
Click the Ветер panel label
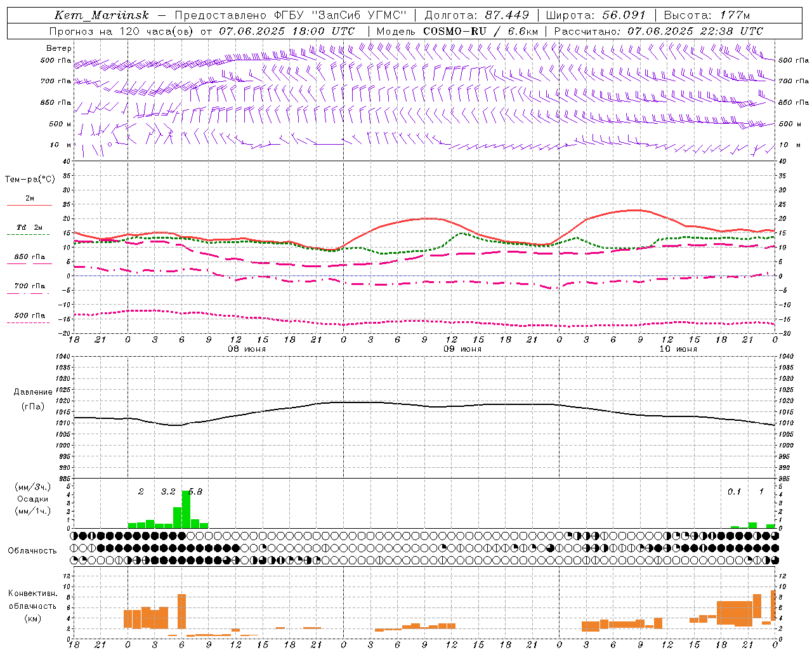(x=59, y=48)
